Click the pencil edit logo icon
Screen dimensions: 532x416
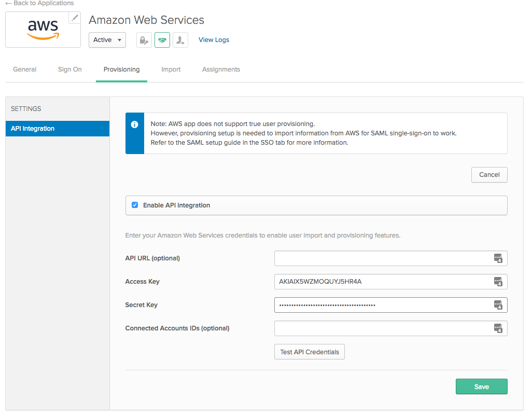(75, 18)
